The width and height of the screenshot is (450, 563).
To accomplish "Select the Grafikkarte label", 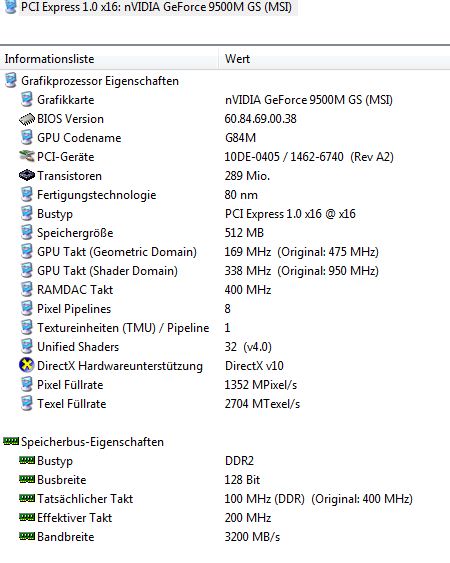I will (x=65, y=100).
